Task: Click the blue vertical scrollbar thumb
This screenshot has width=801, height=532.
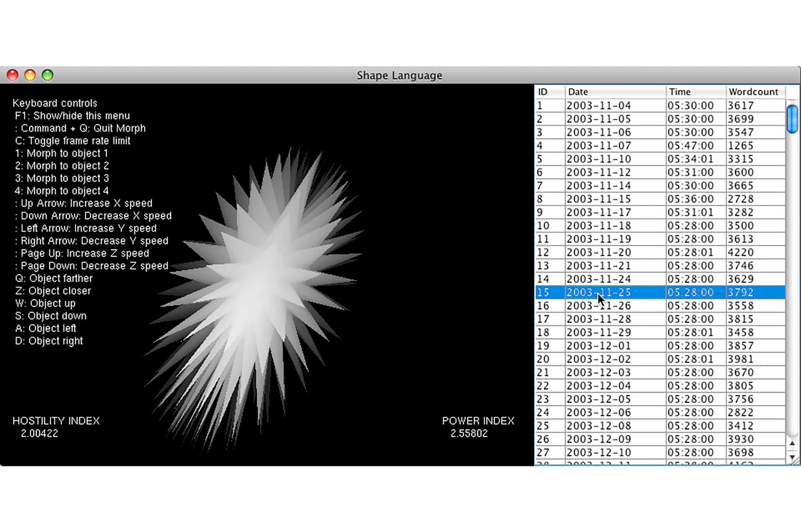Action: point(792,119)
